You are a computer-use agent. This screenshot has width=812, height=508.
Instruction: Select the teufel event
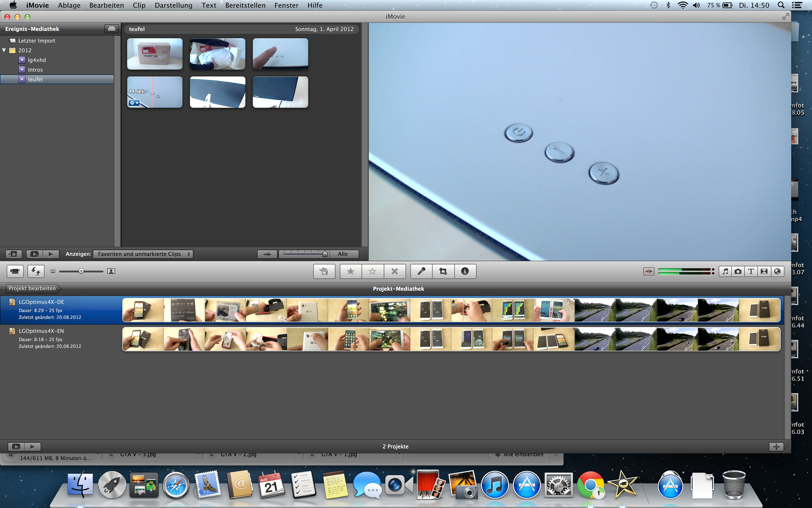point(57,79)
